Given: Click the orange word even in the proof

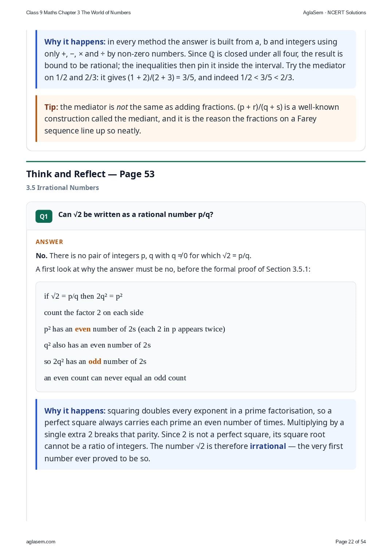Looking at the screenshot, I should coord(83,329).
